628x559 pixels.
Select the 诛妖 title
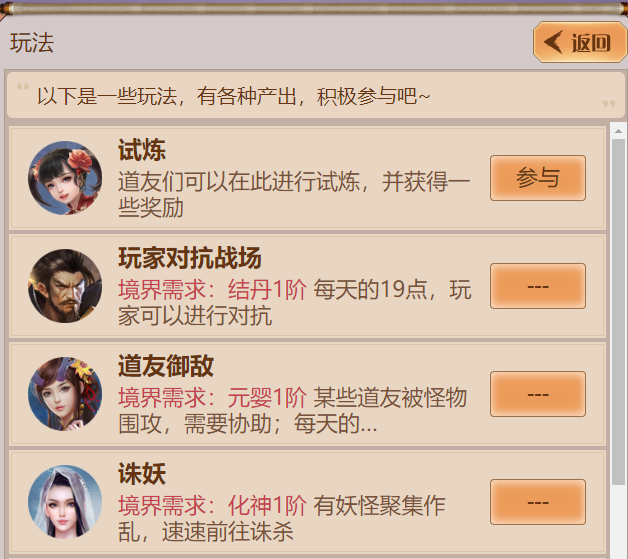(x=142, y=474)
